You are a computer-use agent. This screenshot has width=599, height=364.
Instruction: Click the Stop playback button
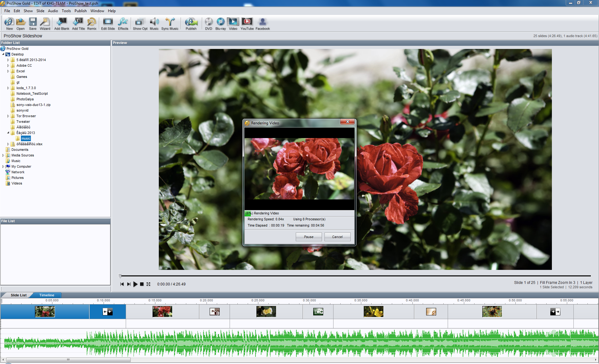click(142, 284)
